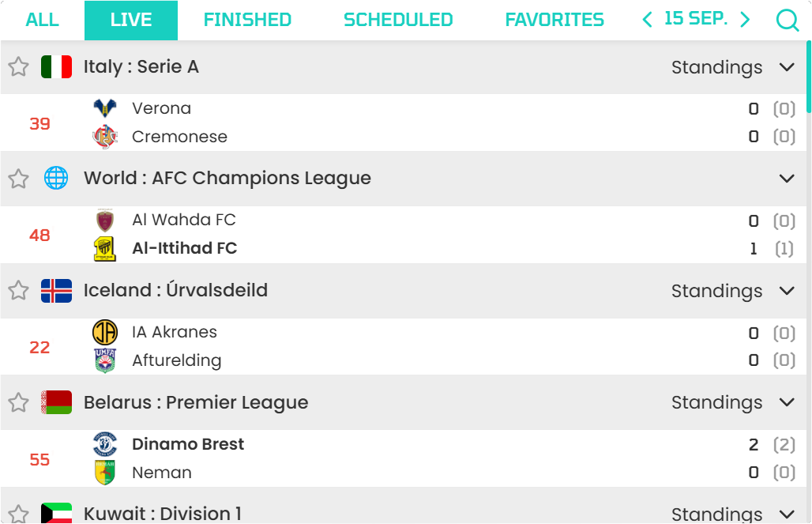Switch to the FINISHED tab
The width and height of the screenshot is (812, 524).
coord(247,21)
